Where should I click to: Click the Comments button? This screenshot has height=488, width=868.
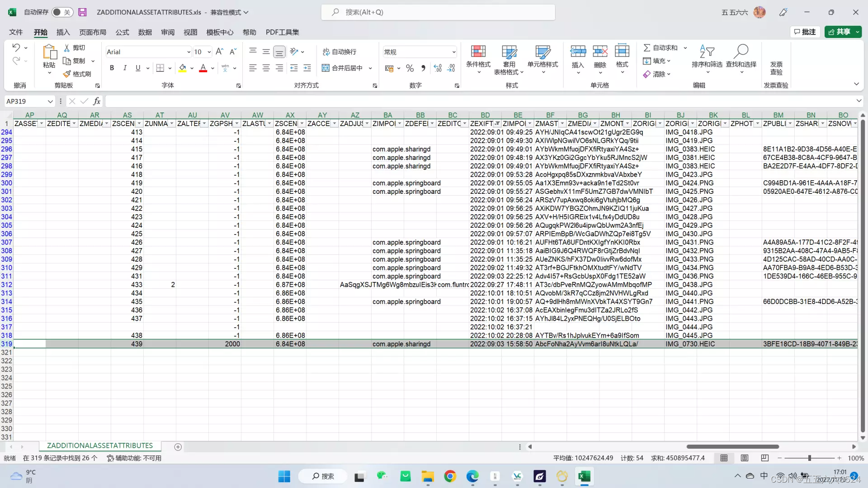pos(805,32)
